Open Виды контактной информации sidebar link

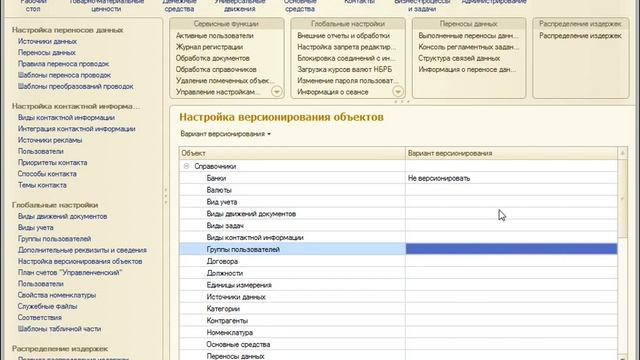(x=66, y=118)
